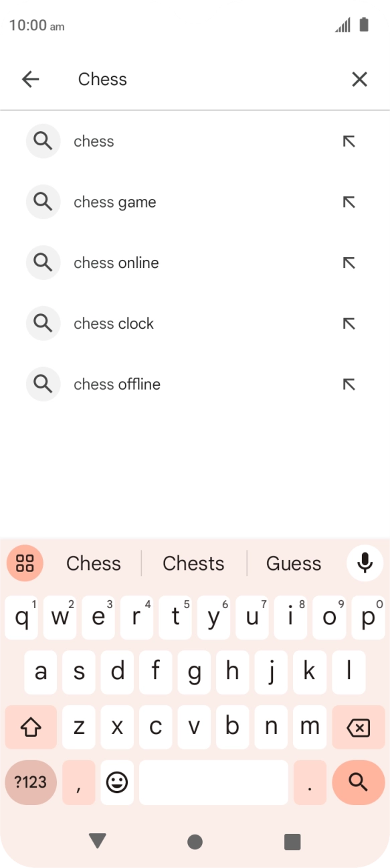The height and width of the screenshot is (868, 390).
Task: Choose the chess search suggestion
Action: (94, 141)
